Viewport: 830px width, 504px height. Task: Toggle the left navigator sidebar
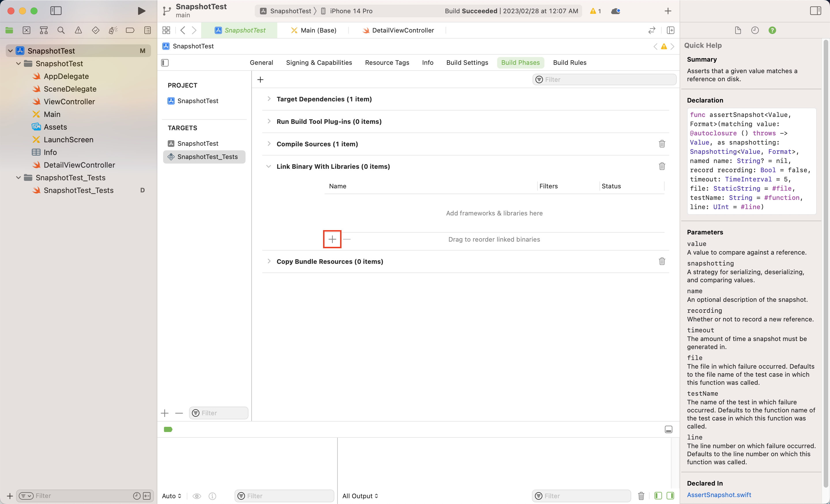(x=56, y=11)
